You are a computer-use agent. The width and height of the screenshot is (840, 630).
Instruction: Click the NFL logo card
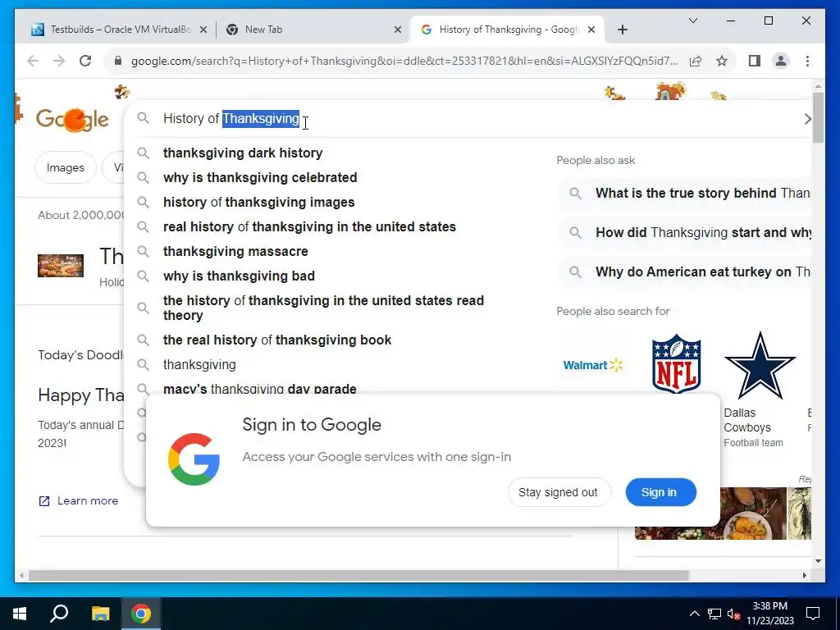coord(677,363)
